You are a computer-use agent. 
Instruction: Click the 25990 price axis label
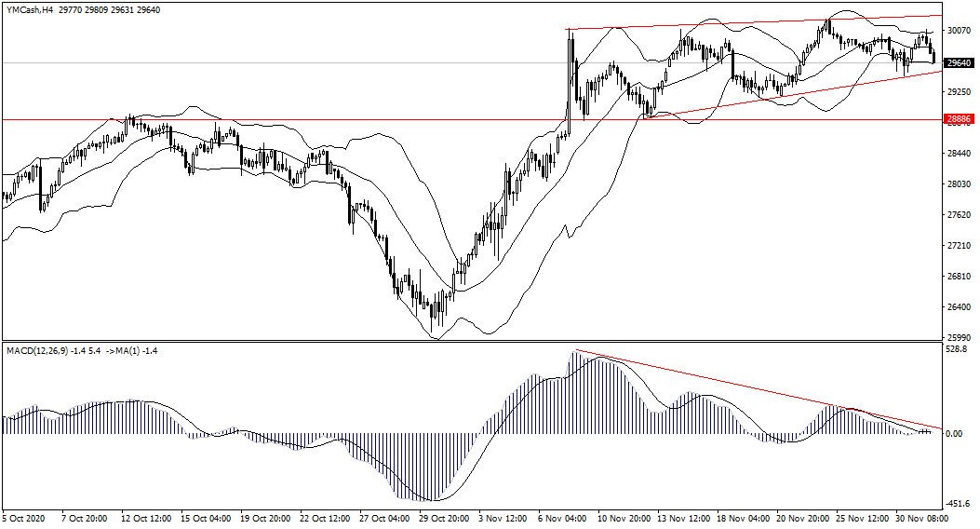pos(959,337)
